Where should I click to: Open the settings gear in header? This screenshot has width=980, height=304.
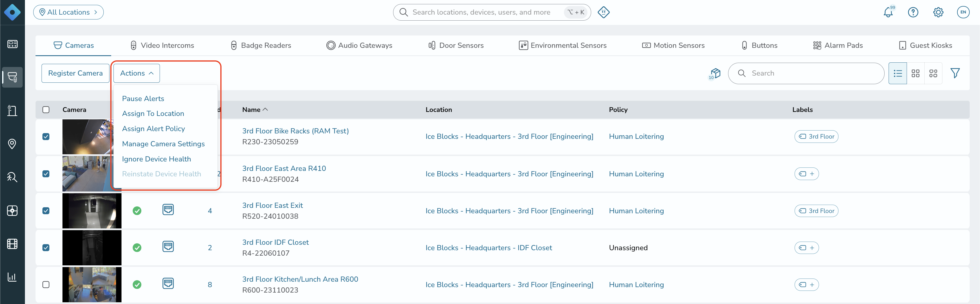[938, 12]
